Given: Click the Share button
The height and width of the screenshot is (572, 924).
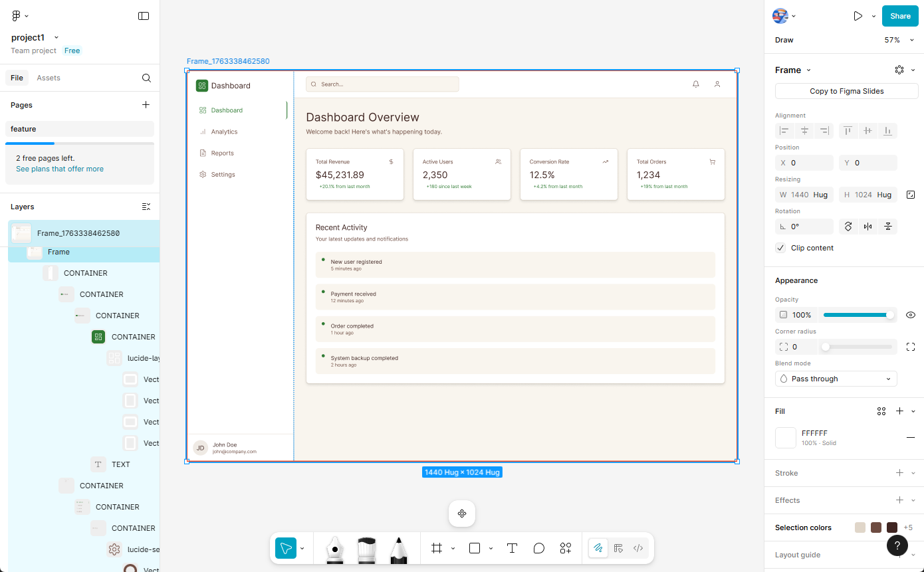Looking at the screenshot, I should click(900, 16).
